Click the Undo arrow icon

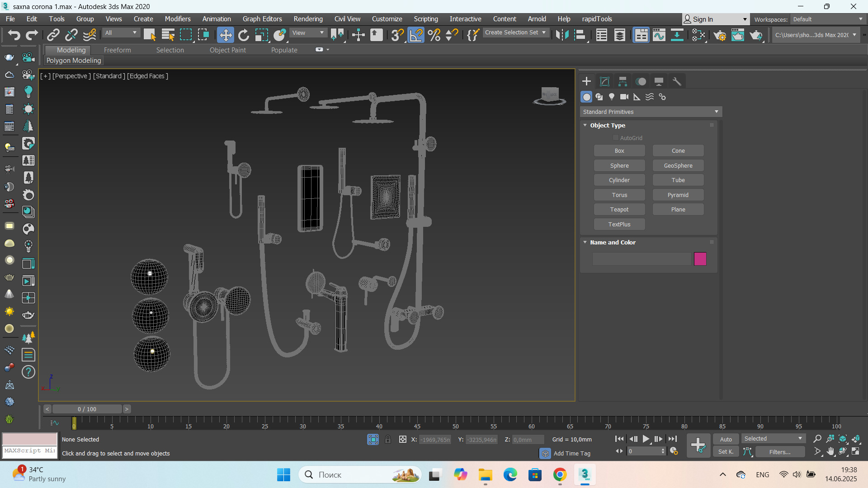pos(14,35)
